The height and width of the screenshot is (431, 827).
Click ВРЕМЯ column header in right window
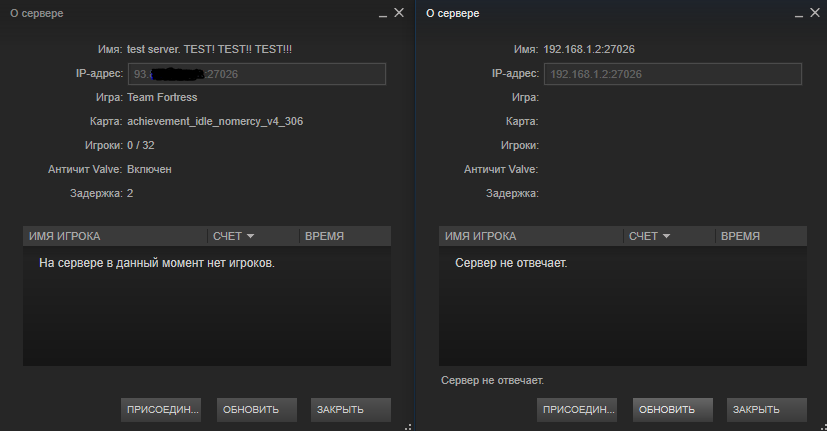[x=760, y=236]
